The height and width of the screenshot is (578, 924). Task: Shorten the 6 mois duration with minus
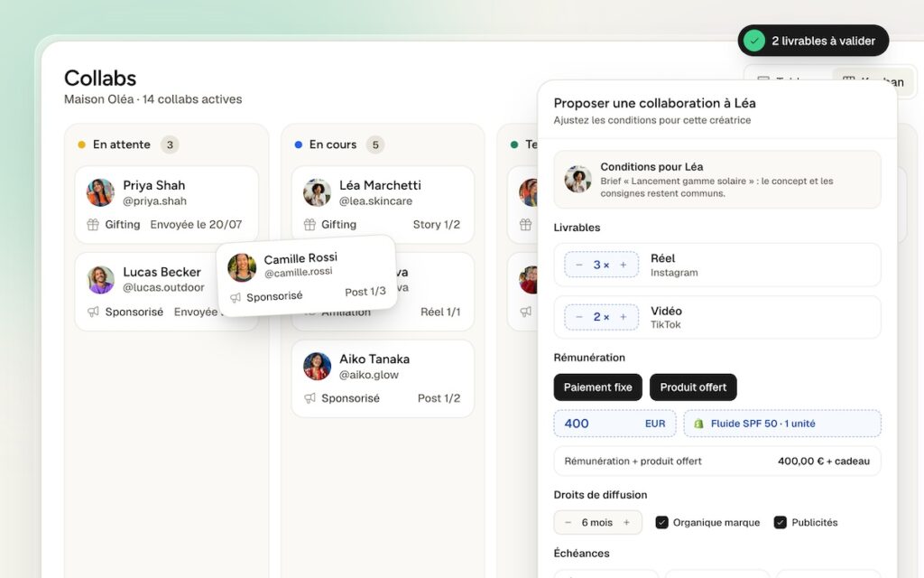coord(568,523)
